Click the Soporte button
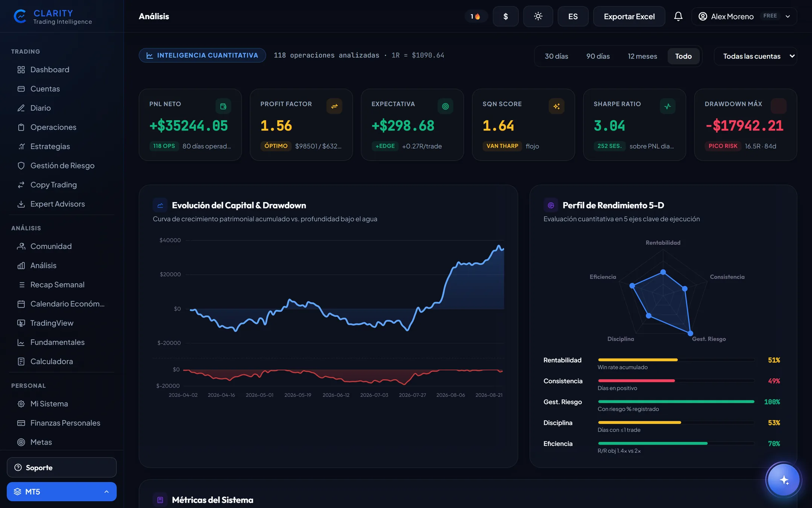Viewport: 812px width, 508px height. coord(62,467)
